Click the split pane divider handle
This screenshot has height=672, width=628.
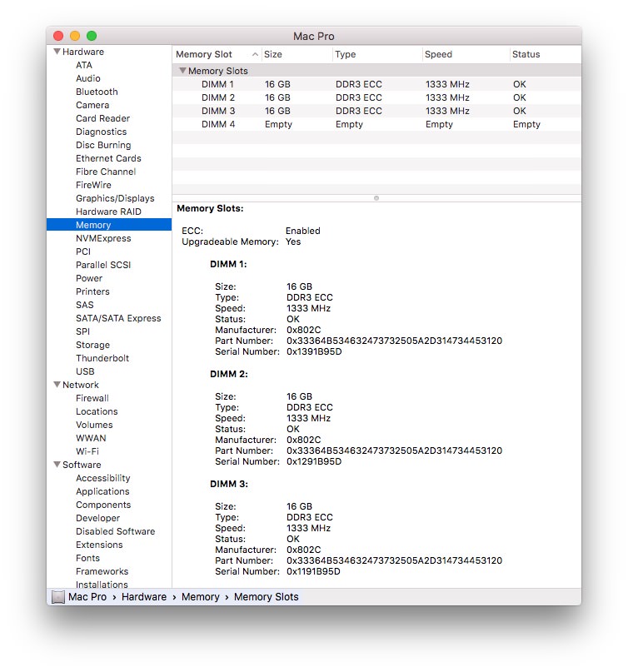click(376, 198)
